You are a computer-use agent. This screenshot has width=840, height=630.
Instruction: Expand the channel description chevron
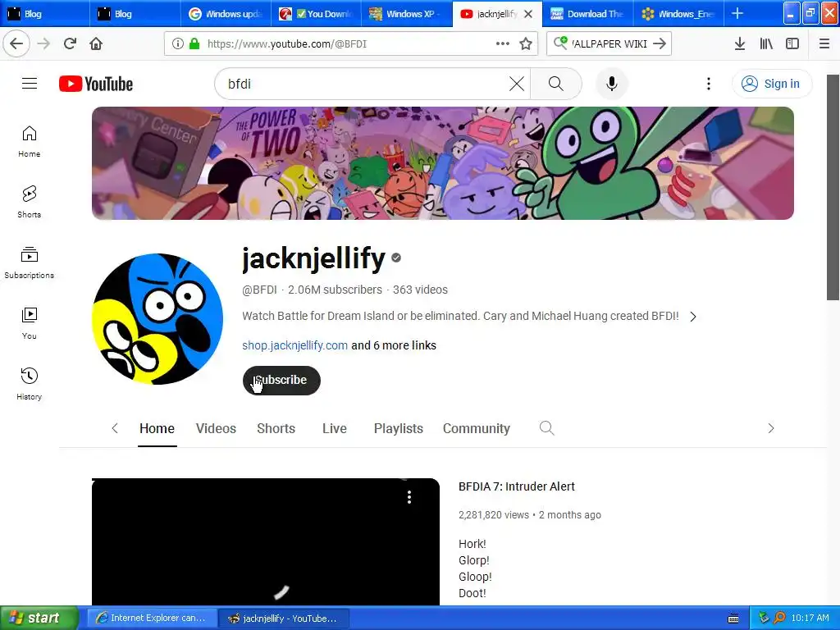[693, 317]
